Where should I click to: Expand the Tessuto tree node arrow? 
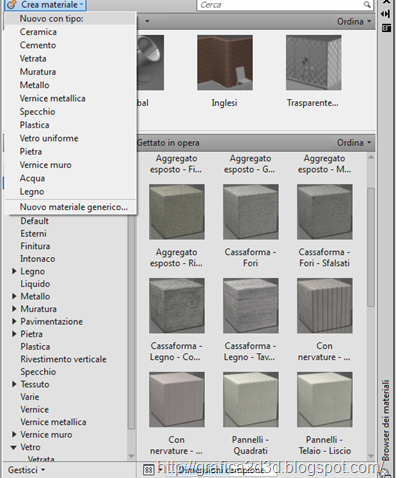pyautogui.click(x=14, y=384)
